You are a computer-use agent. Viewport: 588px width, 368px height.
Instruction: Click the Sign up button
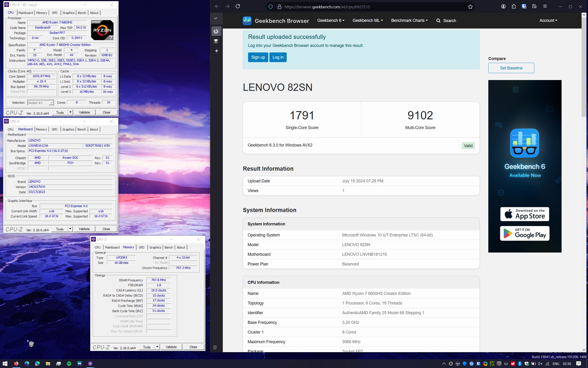258,57
